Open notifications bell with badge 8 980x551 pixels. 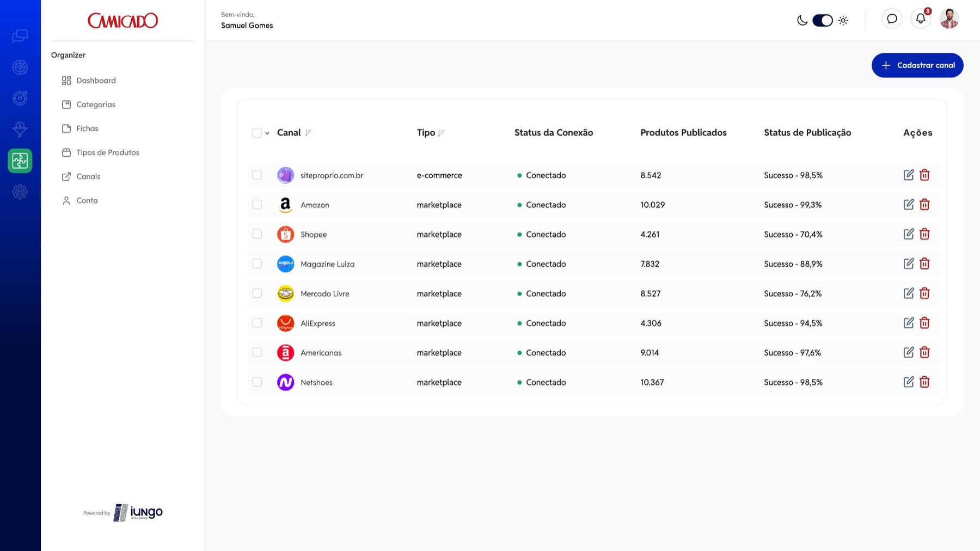tap(921, 19)
